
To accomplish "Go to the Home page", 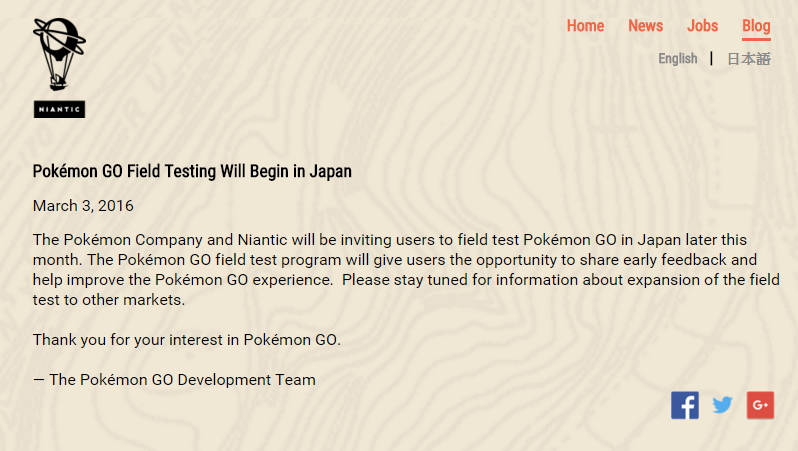I will (x=585, y=26).
